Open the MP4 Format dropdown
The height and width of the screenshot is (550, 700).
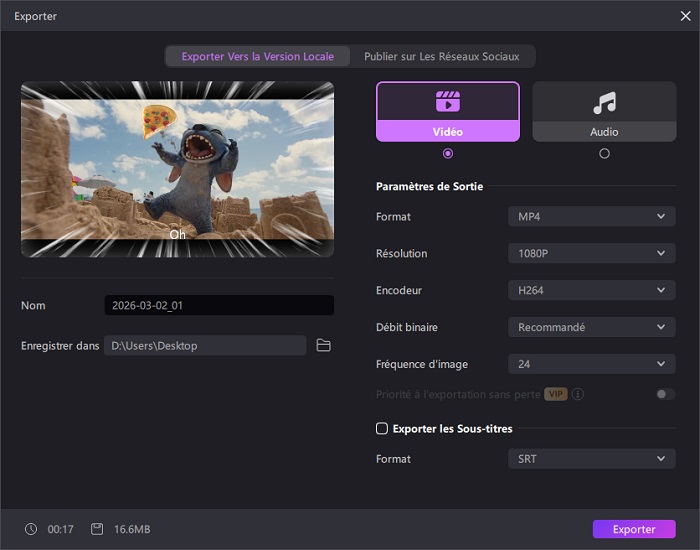[x=592, y=217]
